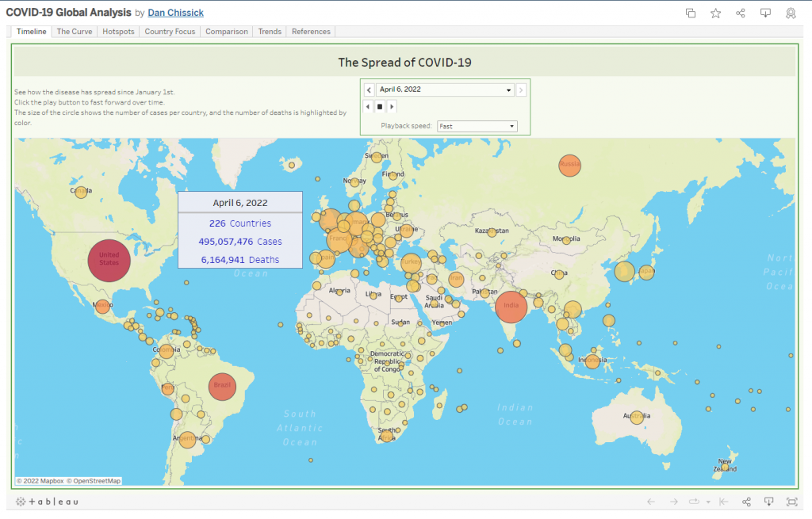Stop the timeline playback
This screenshot has height=519, width=812.
click(x=380, y=106)
